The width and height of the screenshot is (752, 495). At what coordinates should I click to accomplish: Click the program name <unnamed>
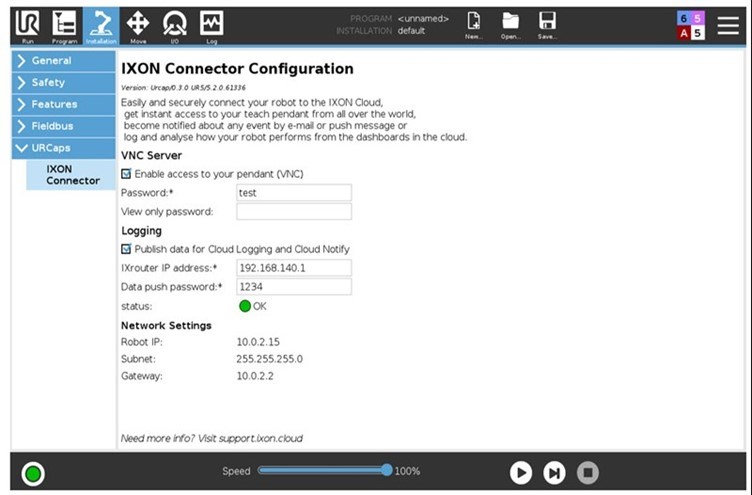point(423,19)
